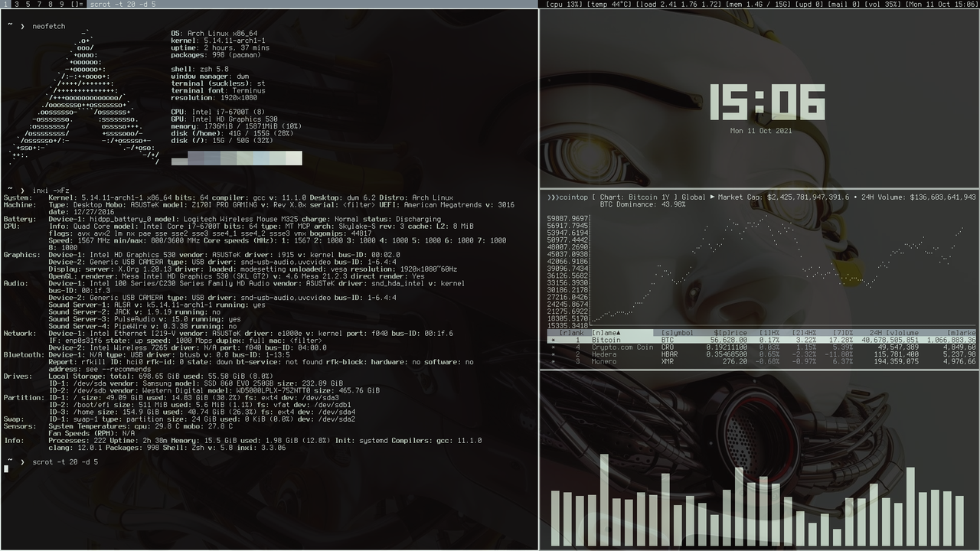Click the neofetch 'CPU: Intel i7-6700T (8)' line
This screenshot has width=980, height=551.
pyautogui.click(x=218, y=112)
